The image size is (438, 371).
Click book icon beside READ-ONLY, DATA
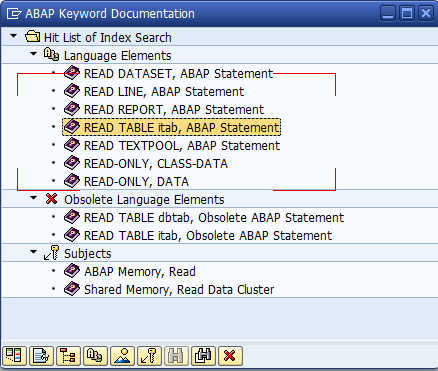coord(72,181)
